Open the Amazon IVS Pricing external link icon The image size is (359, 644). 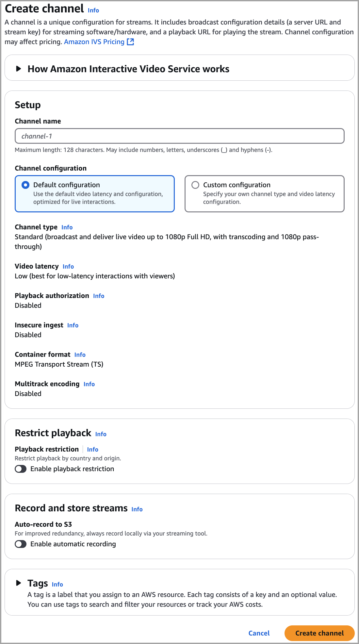click(131, 42)
